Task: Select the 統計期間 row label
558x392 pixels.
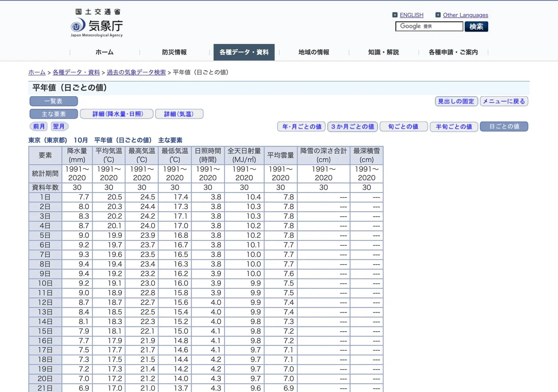Action: click(x=45, y=173)
